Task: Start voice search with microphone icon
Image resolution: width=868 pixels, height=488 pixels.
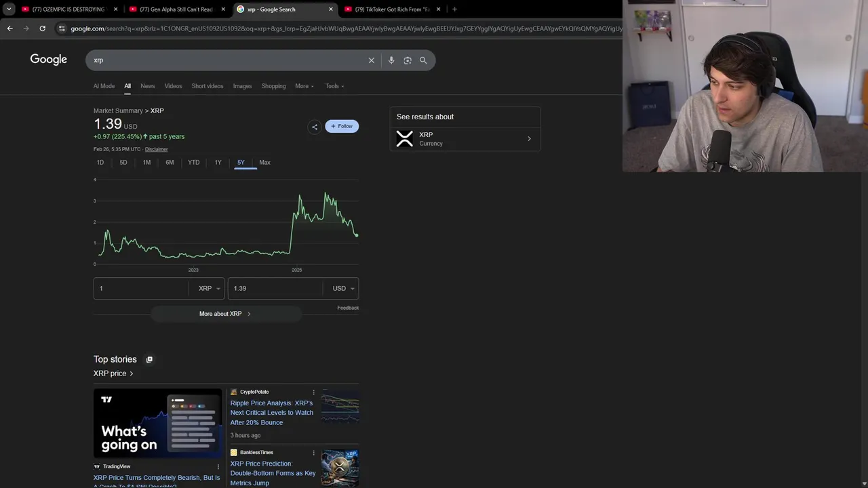Action: (x=391, y=60)
